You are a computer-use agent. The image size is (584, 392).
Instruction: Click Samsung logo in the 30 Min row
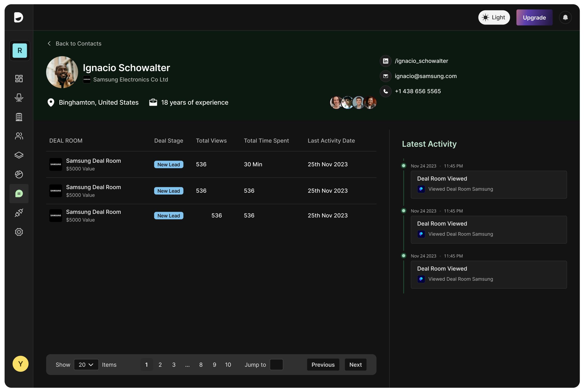pos(56,165)
